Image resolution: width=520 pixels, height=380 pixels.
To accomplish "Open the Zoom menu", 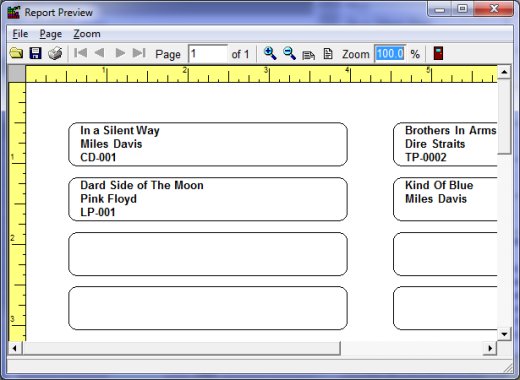I will pyautogui.click(x=87, y=34).
